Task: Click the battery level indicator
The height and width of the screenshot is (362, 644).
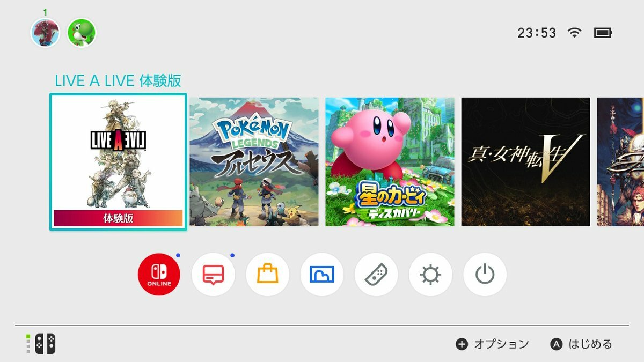Action: click(603, 33)
